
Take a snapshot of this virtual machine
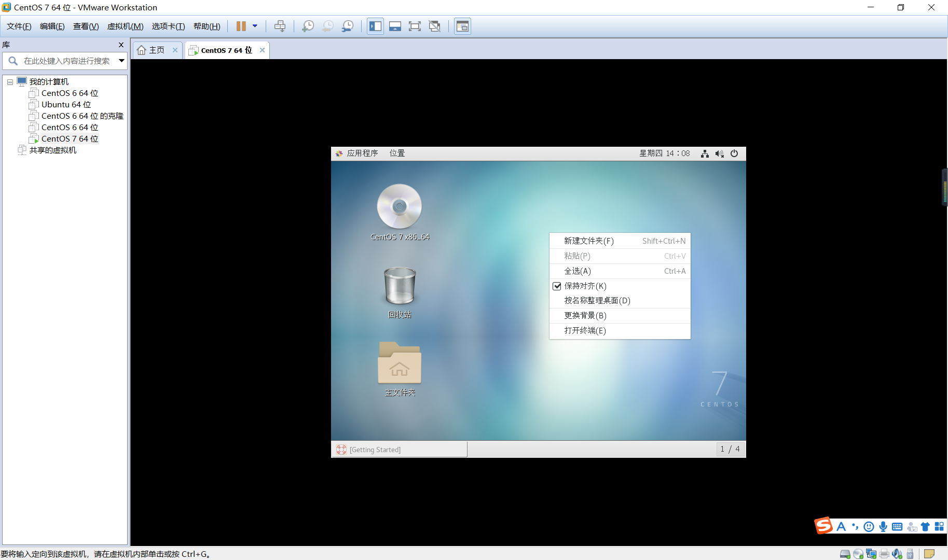coord(308,26)
